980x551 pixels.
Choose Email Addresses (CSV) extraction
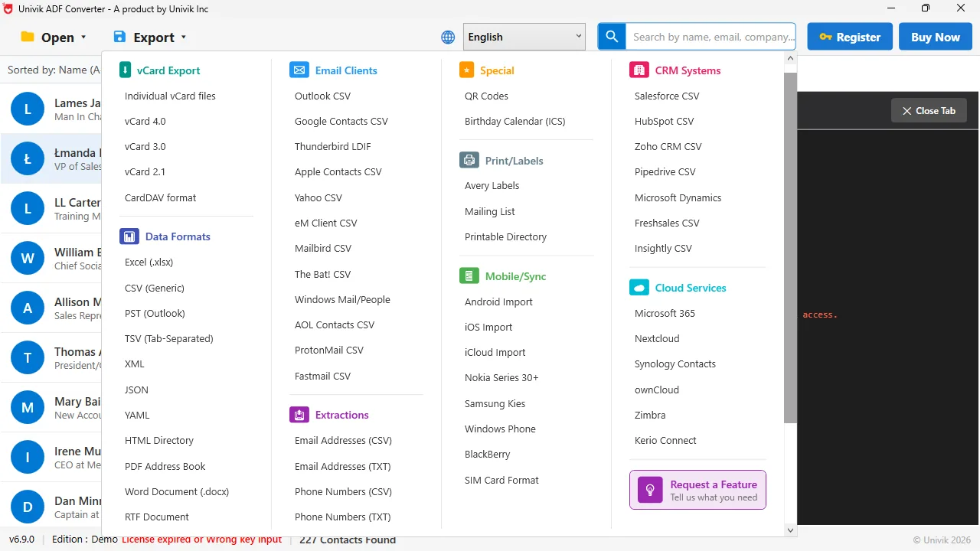(x=343, y=440)
